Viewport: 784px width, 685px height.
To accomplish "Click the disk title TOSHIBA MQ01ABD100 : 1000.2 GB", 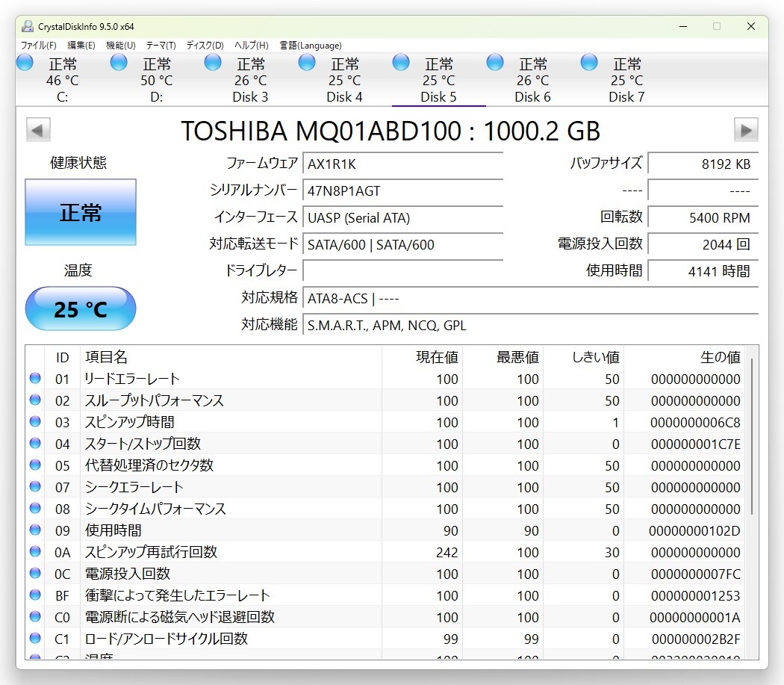I will (390, 131).
